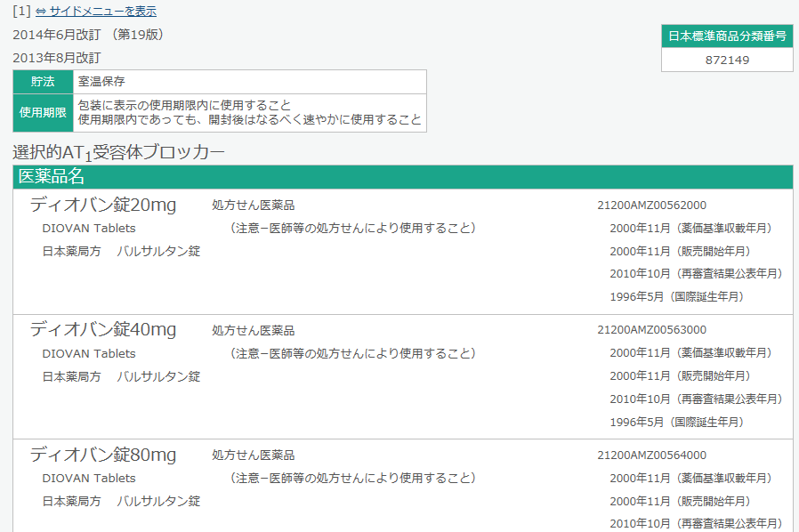
Task: Click the 使用期限 header cell
Action: (x=44, y=113)
